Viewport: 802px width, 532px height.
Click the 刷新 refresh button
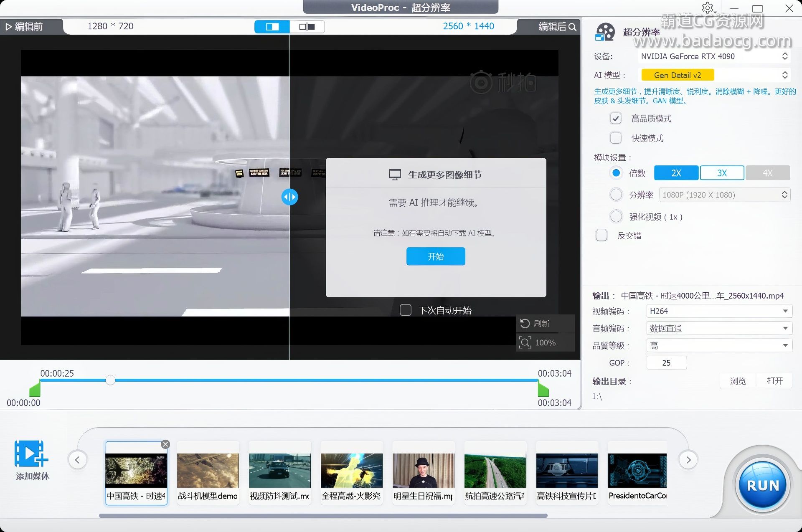(x=545, y=324)
